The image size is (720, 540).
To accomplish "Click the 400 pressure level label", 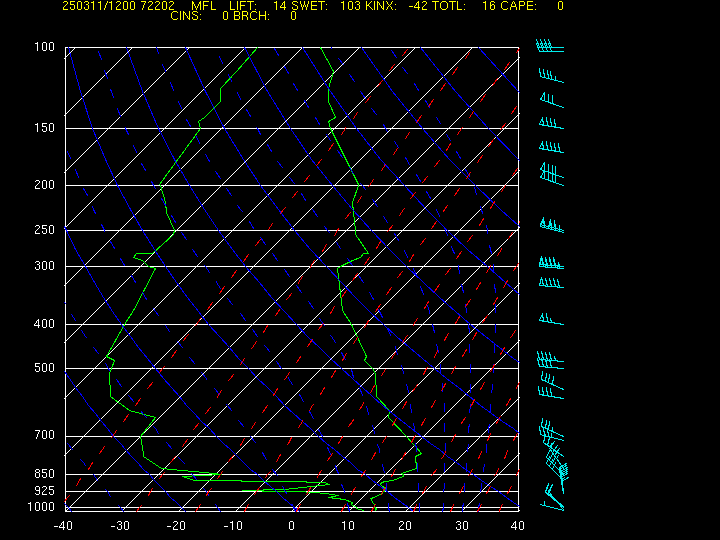I will (x=45, y=324).
